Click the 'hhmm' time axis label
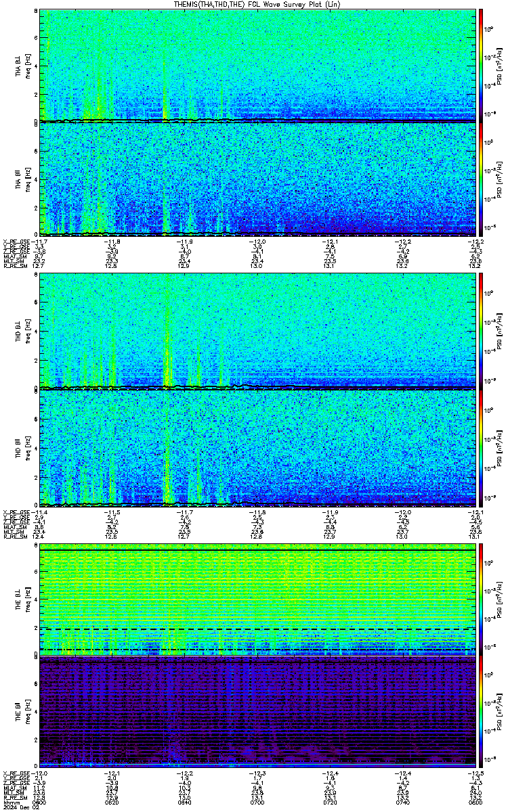 click(12, 802)
